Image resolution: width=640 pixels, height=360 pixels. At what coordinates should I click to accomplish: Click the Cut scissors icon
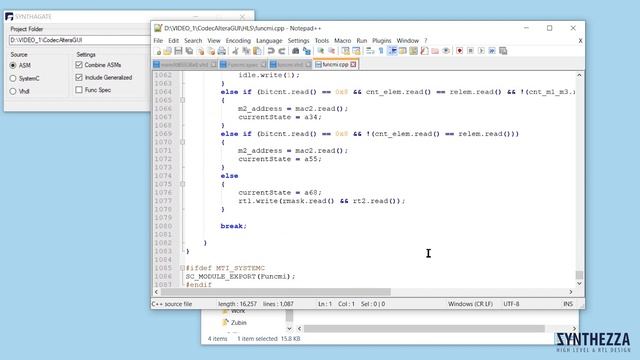[236, 51]
